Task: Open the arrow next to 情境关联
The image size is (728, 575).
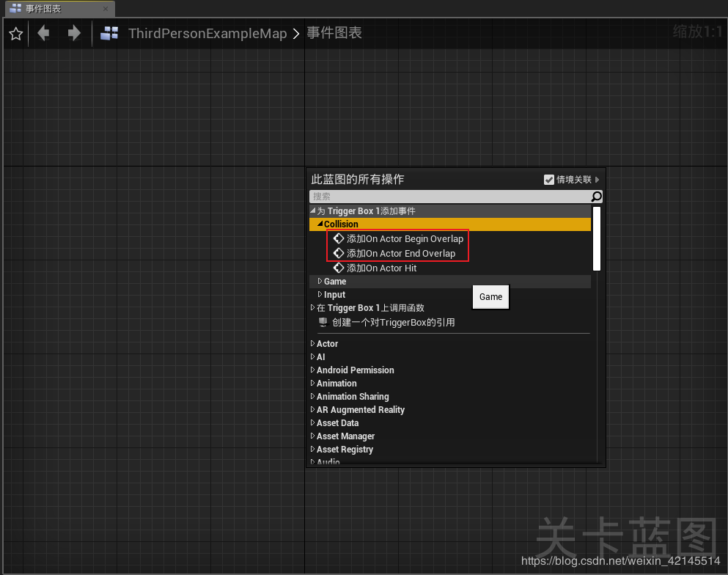Action: tap(597, 180)
